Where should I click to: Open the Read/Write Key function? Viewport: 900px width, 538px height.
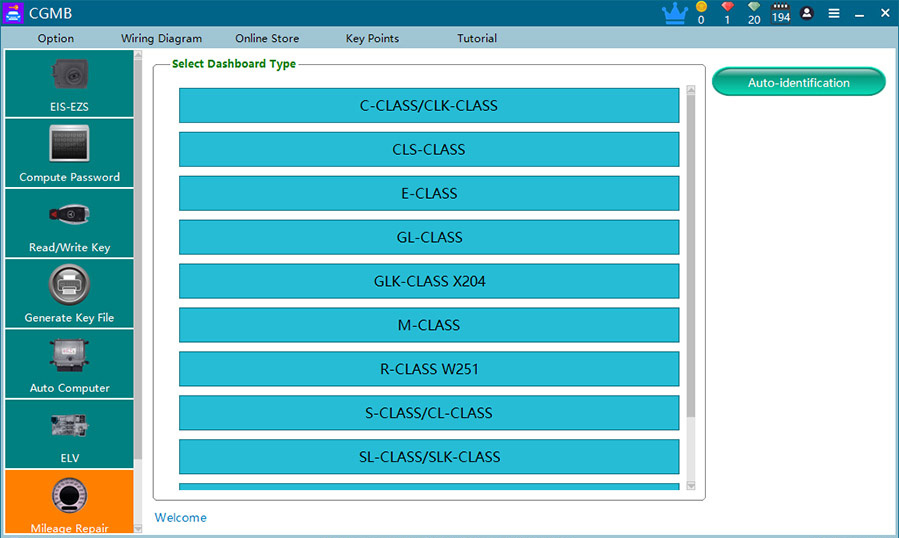click(x=69, y=223)
